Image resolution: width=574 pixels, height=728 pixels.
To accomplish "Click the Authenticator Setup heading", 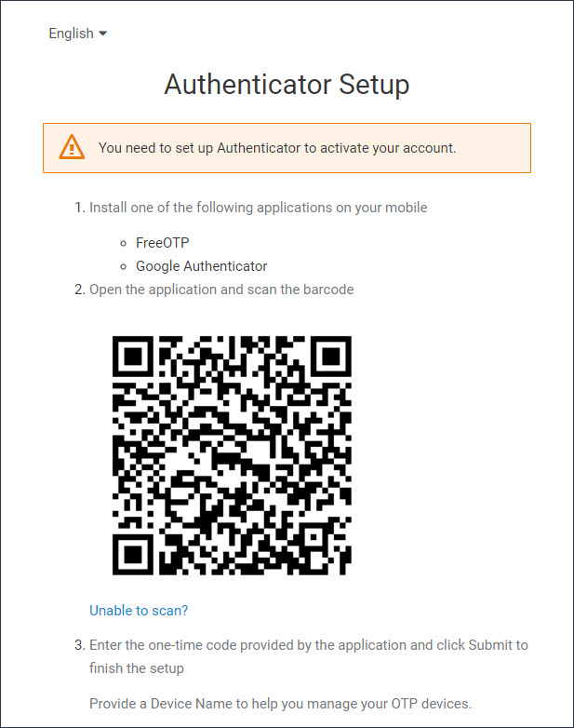I will [287, 85].
